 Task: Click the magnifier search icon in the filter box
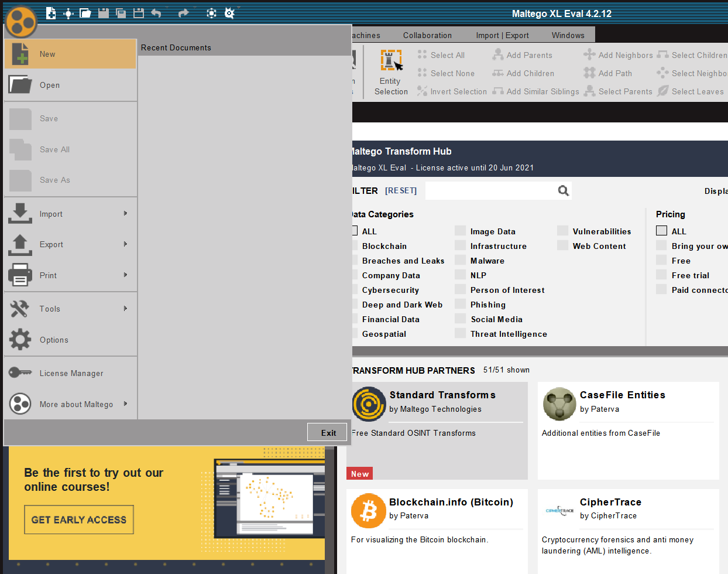(564, 190)
